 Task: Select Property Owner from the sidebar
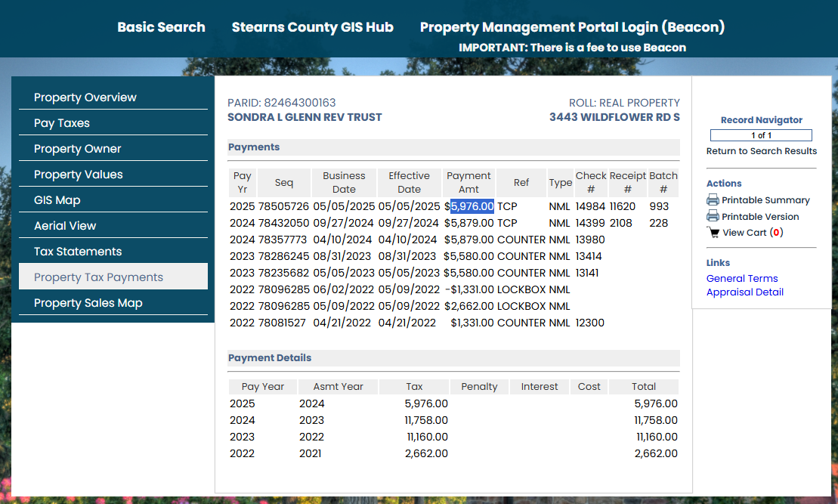pos(78,149)
